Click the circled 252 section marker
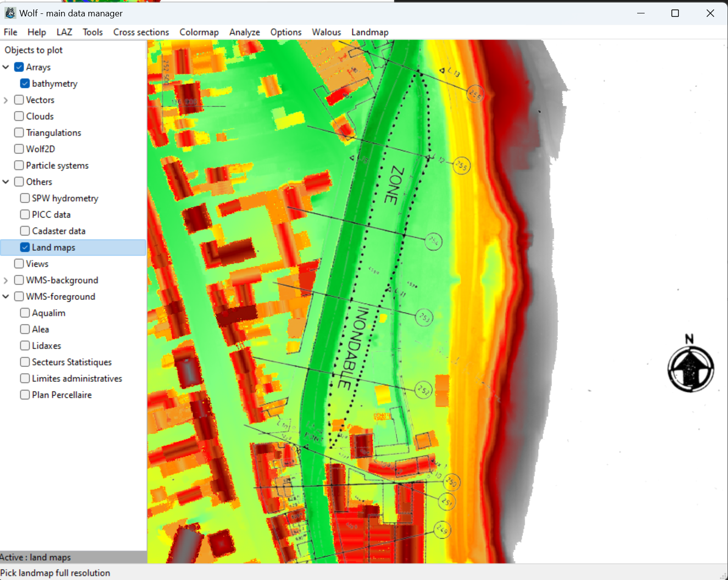Image resolution: width=728 pixels, height=580 pixels. (423, 390)
